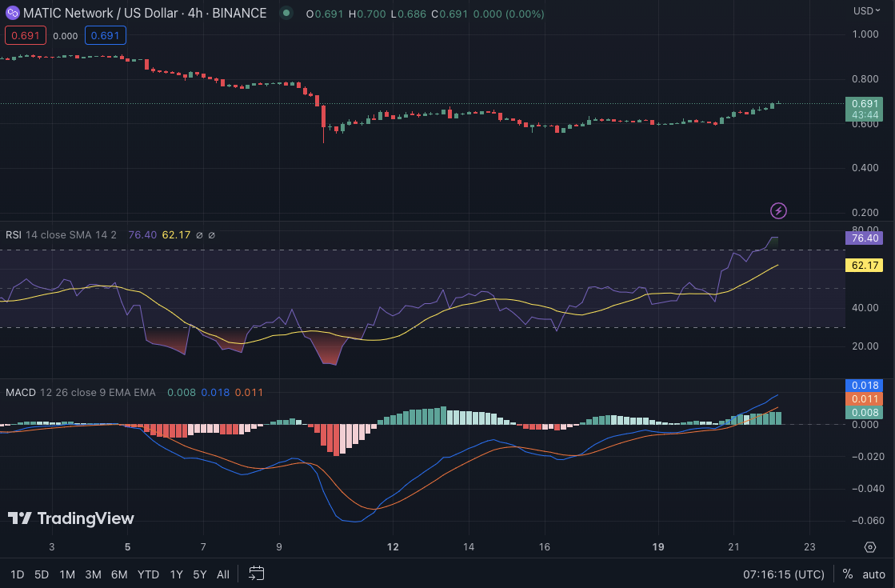Image resolution: width=895 pixels, height=588 pixels.
Task: Select the 6M time range
Action: 119,574
